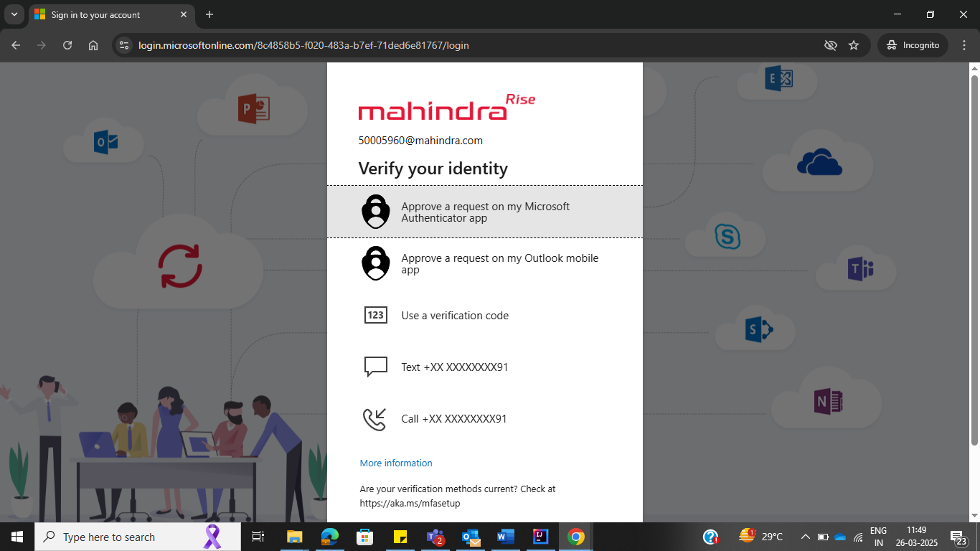Open the More information link
The height and width of the screenshot is (551, 980).
tap(396, 463)
